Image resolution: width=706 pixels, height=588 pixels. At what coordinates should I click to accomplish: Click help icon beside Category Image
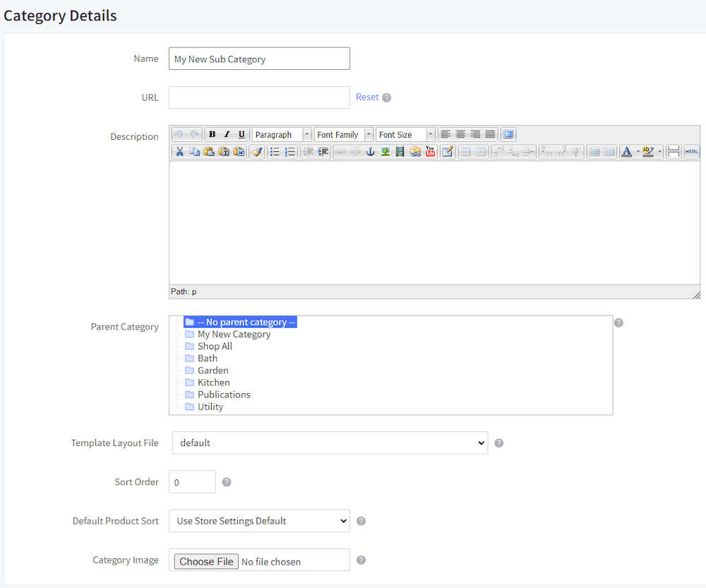pyautogui.click(x=361, y=560)
